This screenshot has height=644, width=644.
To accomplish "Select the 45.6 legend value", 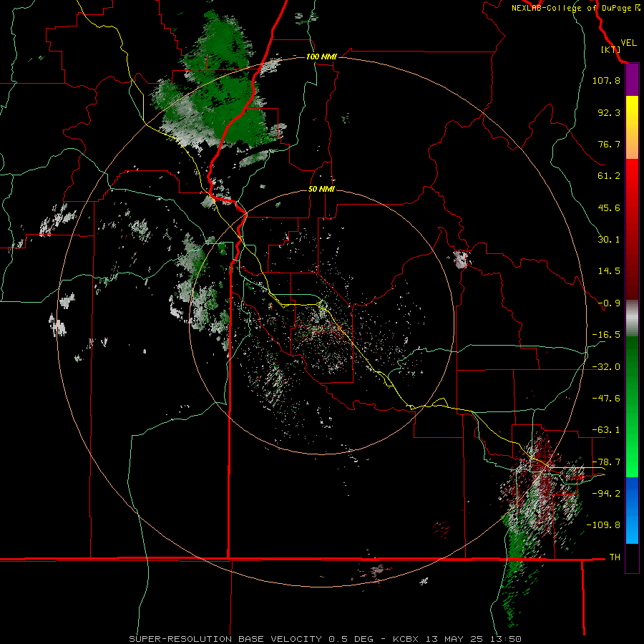I will point(609,208).
